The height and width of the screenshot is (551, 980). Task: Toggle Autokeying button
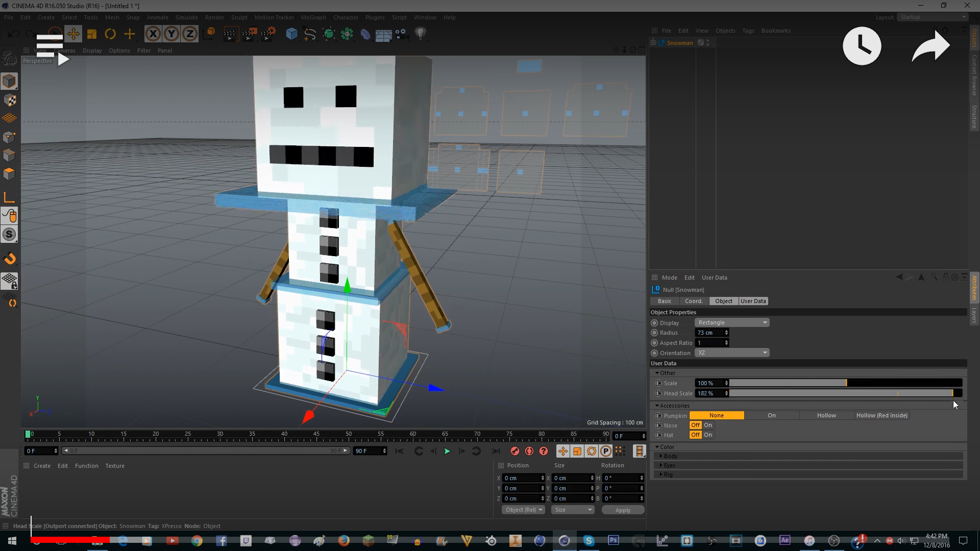pyautogui.click(x=529, y=451)
